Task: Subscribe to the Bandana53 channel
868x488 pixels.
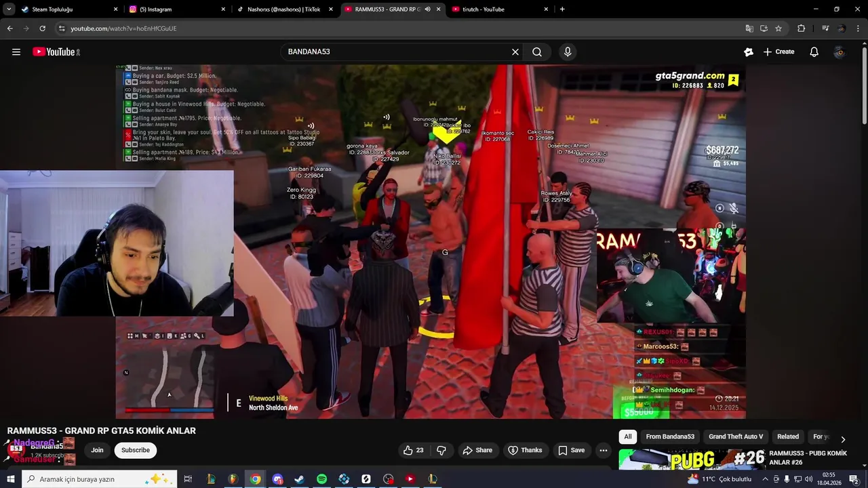Action: [x=136, y=450]
